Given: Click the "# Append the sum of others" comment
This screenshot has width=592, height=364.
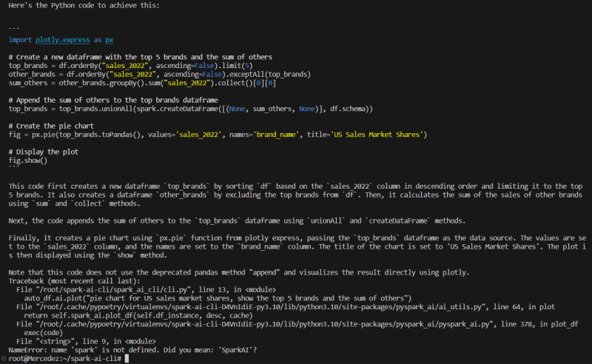Looking at the screenshot, I should (x=113, y=100).
